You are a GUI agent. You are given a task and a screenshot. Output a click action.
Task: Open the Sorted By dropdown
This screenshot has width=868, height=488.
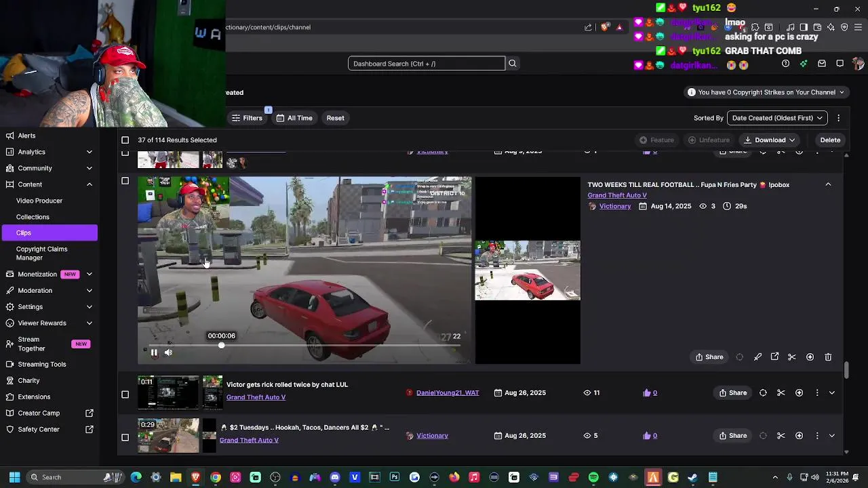coord(777,118)
